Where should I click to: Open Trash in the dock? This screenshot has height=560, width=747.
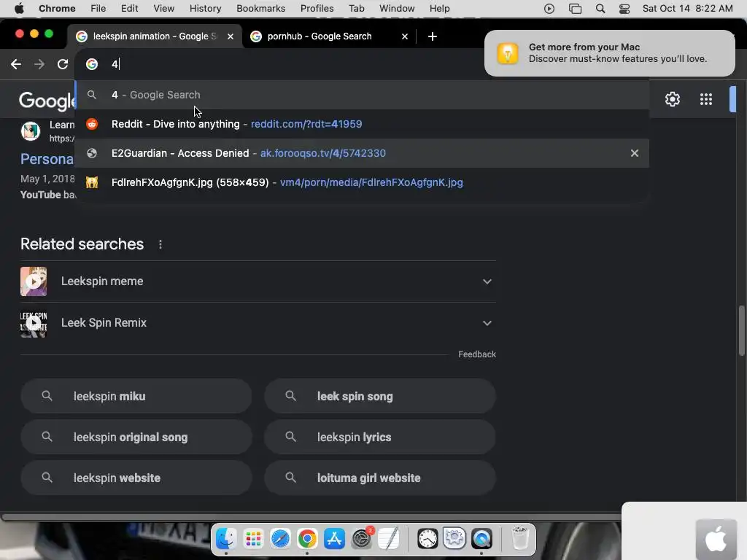click(520, 539)
